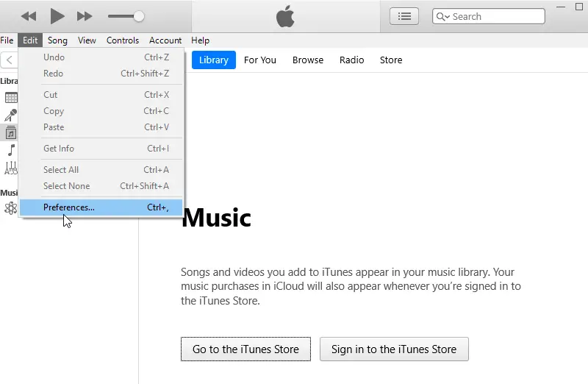Adjust the volume slider knob

click(139, 16)
